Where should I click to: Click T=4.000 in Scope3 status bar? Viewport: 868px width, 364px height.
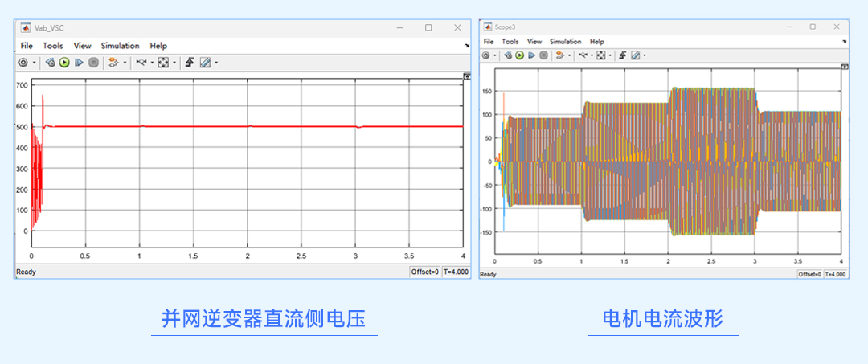tap(837, 274)
